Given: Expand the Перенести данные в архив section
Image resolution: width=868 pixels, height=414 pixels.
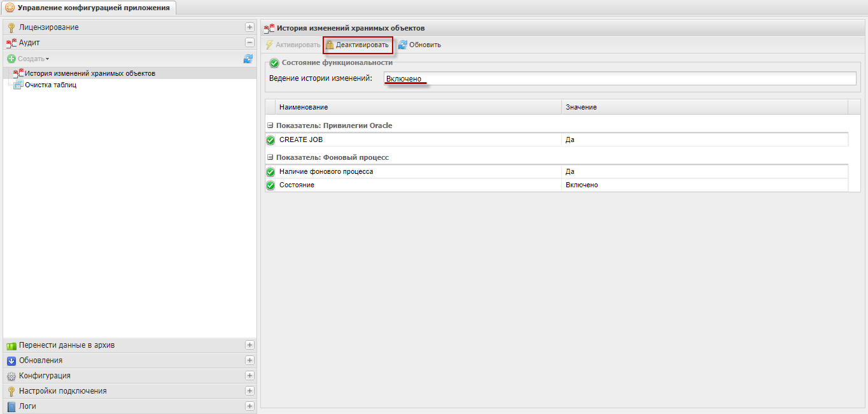Looking at the screenshot, I should 249,345.
